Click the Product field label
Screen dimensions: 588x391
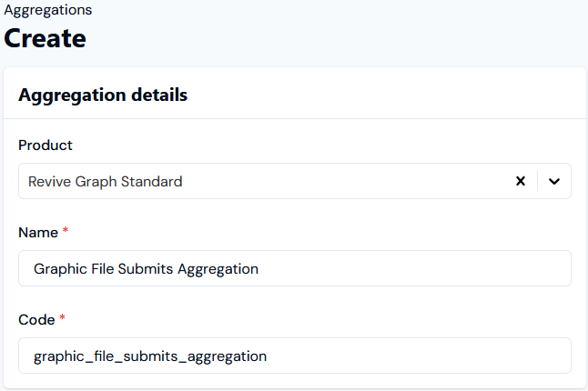pos(46,145)
